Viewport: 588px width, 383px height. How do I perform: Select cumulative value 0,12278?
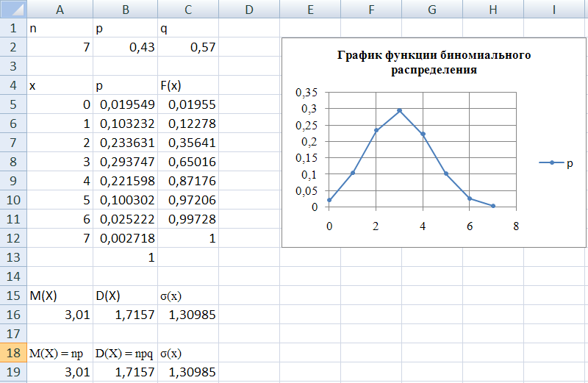click(188, 124)
